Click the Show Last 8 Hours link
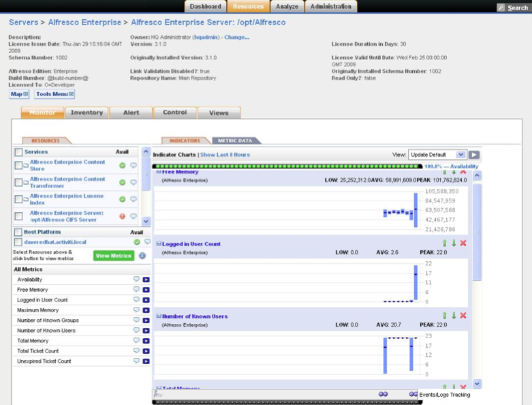Image resolution: width=532 pixels, height=405 pixels. pyautogui.click(x=225, y=155)
